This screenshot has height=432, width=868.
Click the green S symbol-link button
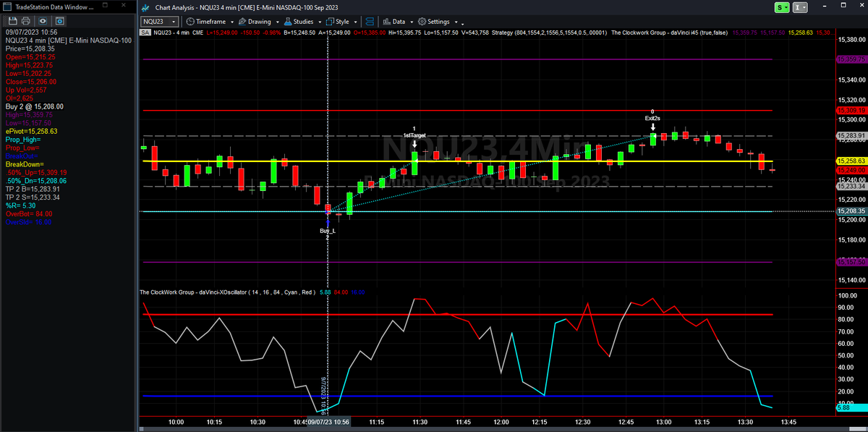[x=782, y=7]
